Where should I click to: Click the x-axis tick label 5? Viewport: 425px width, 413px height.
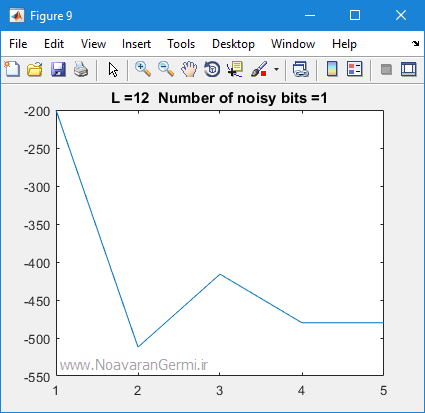click(383, 391)
